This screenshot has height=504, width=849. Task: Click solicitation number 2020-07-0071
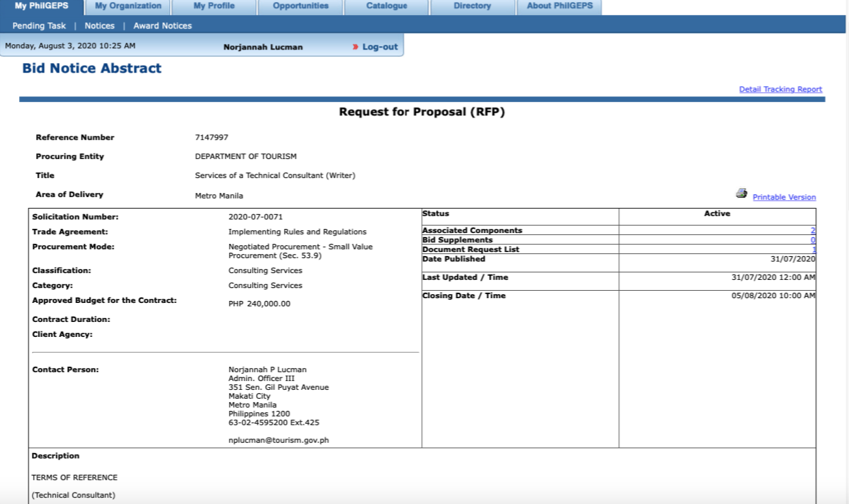coord(255,217)
